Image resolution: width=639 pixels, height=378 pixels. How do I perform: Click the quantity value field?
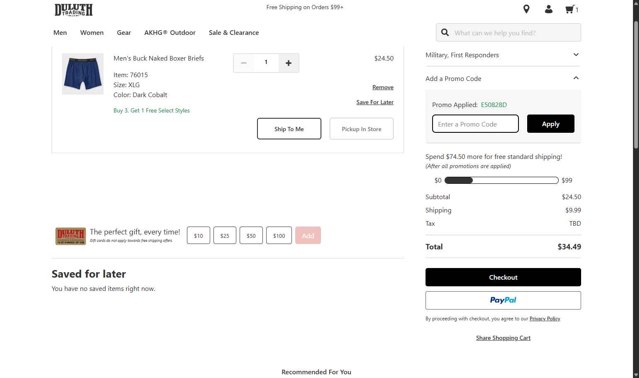pyautogui.click(x=266, y=62)
